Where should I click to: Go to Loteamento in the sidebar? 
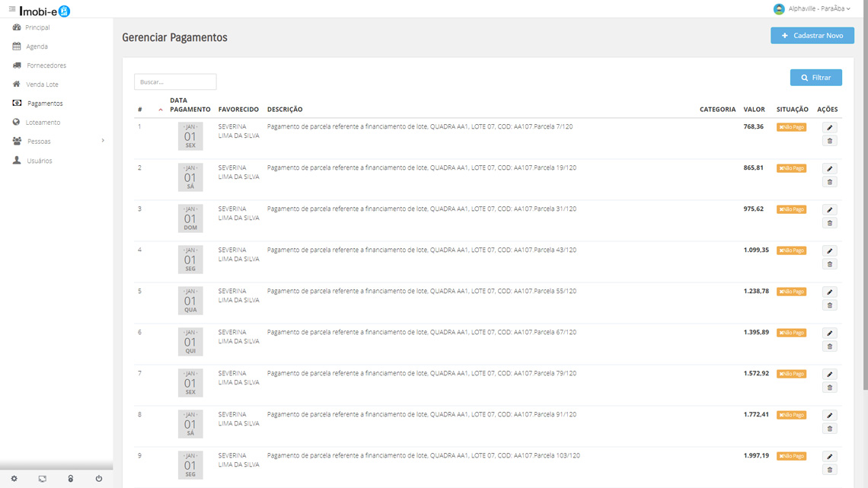point(43,123)
